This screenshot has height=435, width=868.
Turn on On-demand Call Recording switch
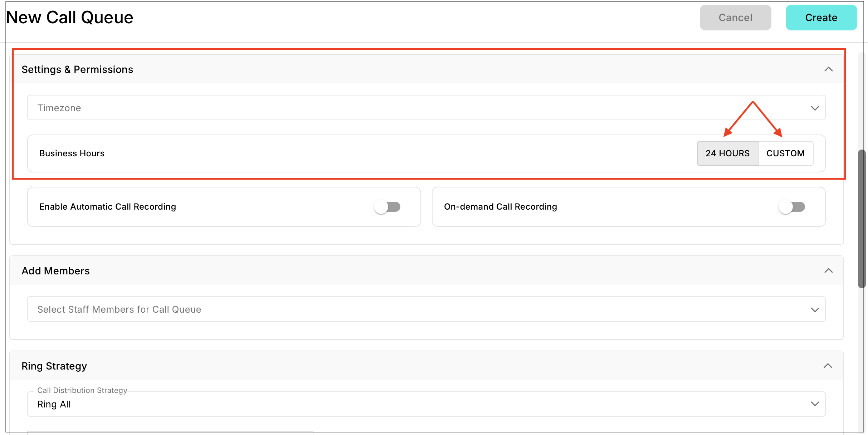(x=791, y=207)
